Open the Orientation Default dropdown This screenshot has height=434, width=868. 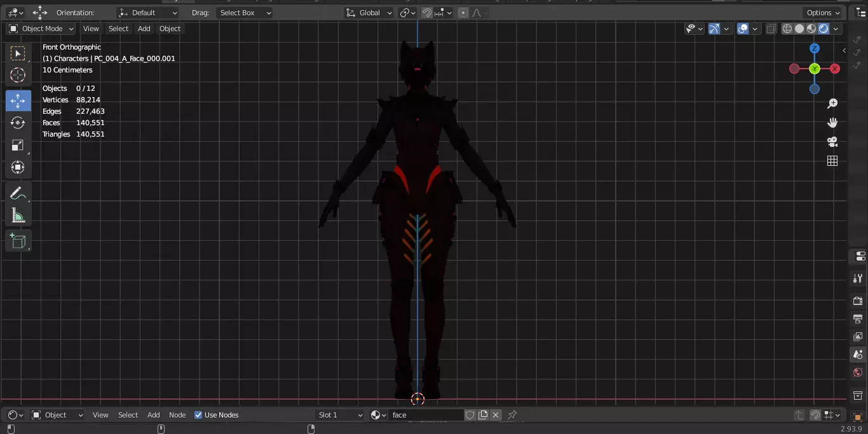point(147,13)
